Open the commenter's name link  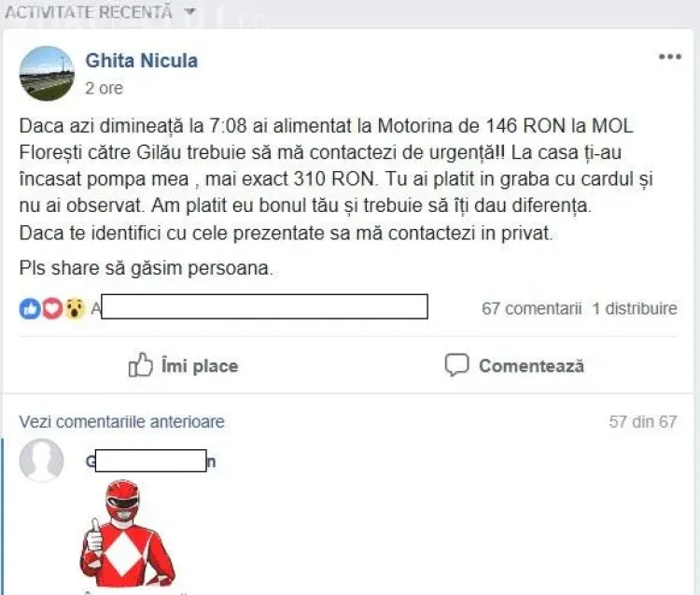[150, 460]
